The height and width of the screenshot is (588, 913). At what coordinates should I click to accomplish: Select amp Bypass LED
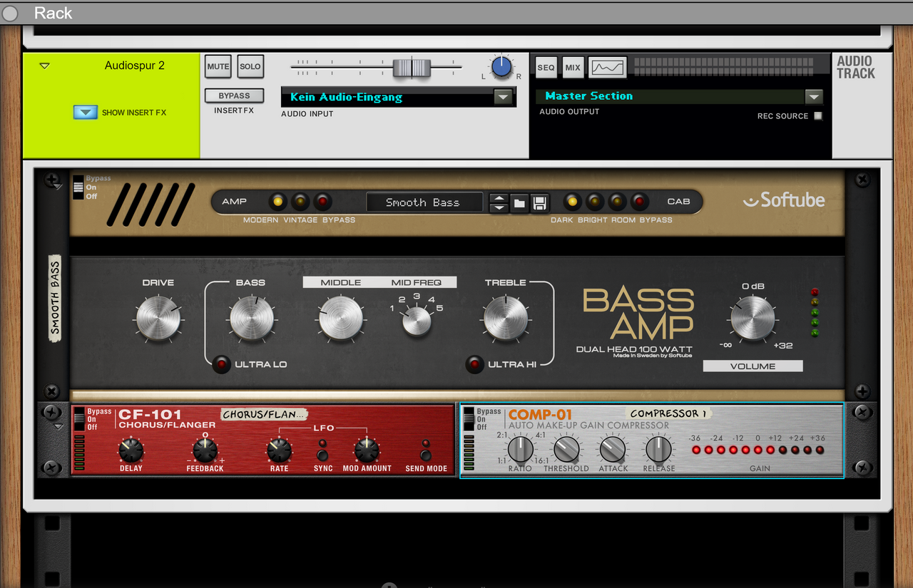point(323,202)
